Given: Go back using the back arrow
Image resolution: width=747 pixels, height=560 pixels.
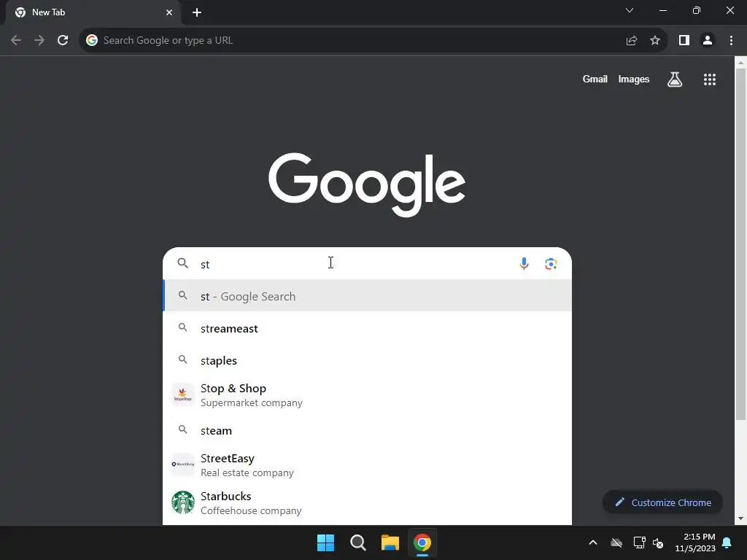Looking at the screenshot, I should tap(16, 41).
